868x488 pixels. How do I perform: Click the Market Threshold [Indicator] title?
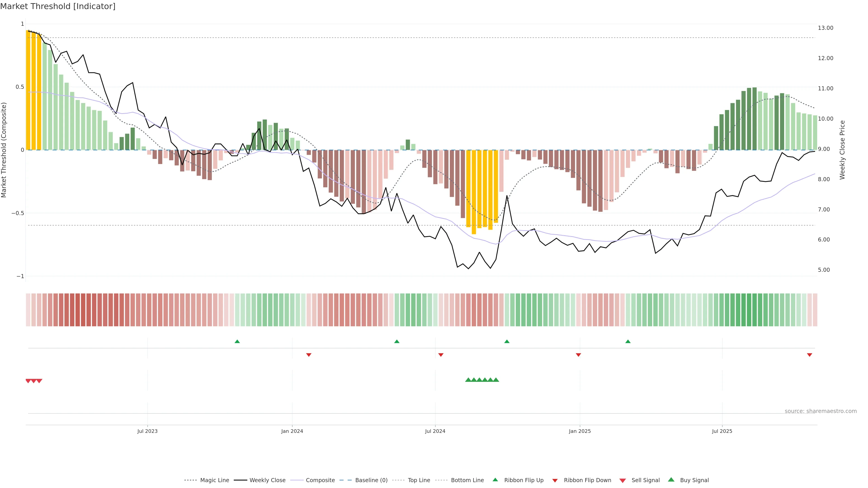click(x=58, y=6)
